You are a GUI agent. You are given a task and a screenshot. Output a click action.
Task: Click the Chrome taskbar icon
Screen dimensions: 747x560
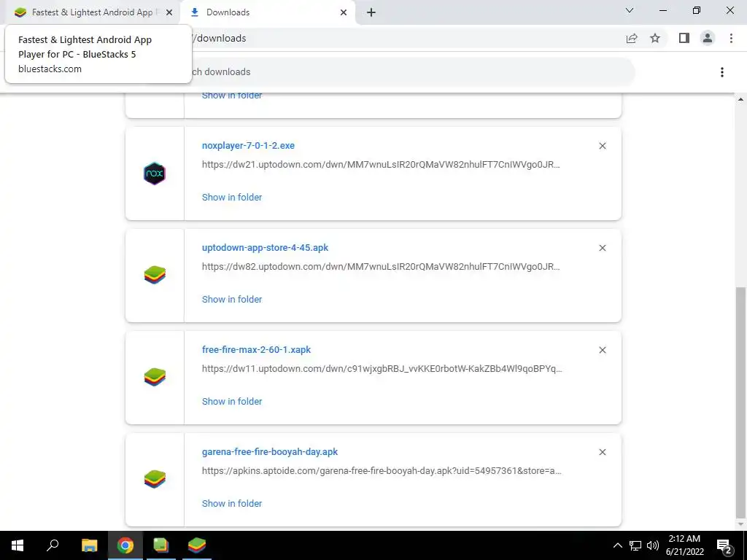point(125,545)
